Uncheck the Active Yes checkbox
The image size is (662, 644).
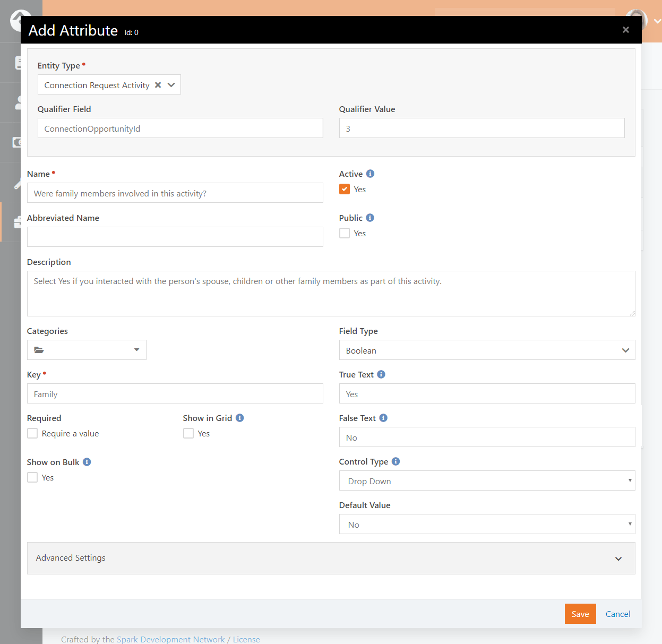(x=345, y=189)
